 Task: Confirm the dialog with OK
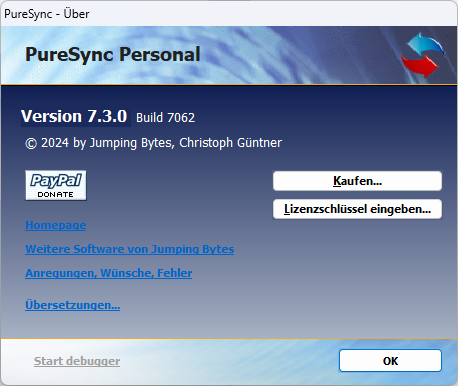pos(390,361)
